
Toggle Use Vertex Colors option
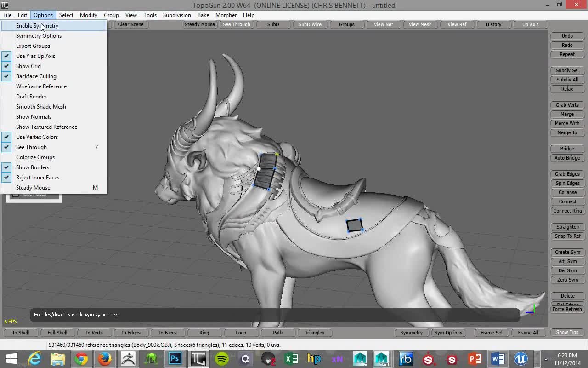(54, 137)
